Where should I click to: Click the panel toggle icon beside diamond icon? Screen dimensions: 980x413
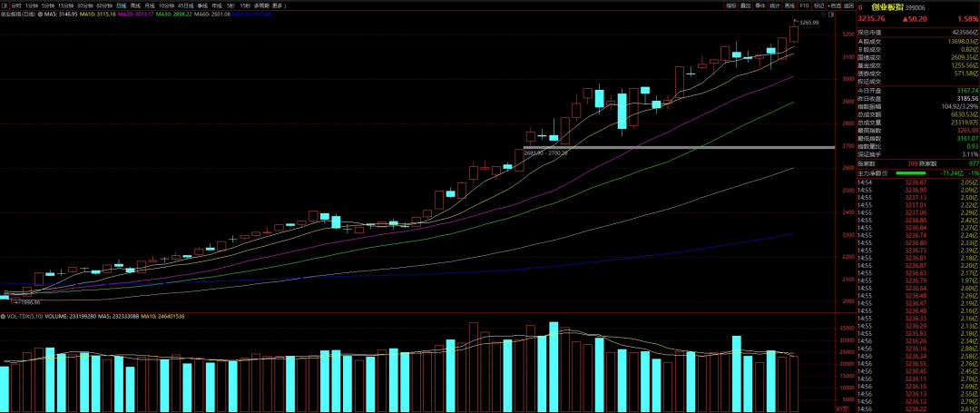[831, 15]
